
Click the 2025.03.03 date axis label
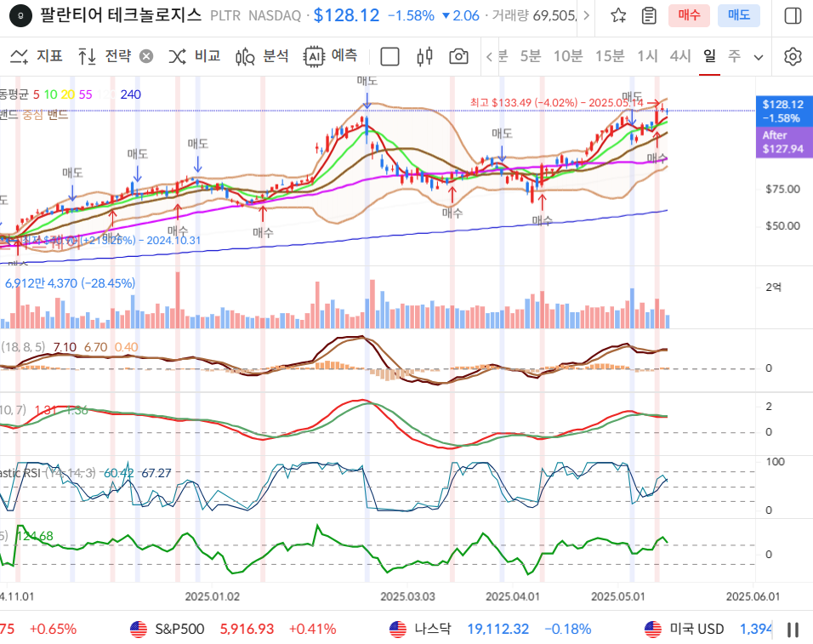point(407,596)
